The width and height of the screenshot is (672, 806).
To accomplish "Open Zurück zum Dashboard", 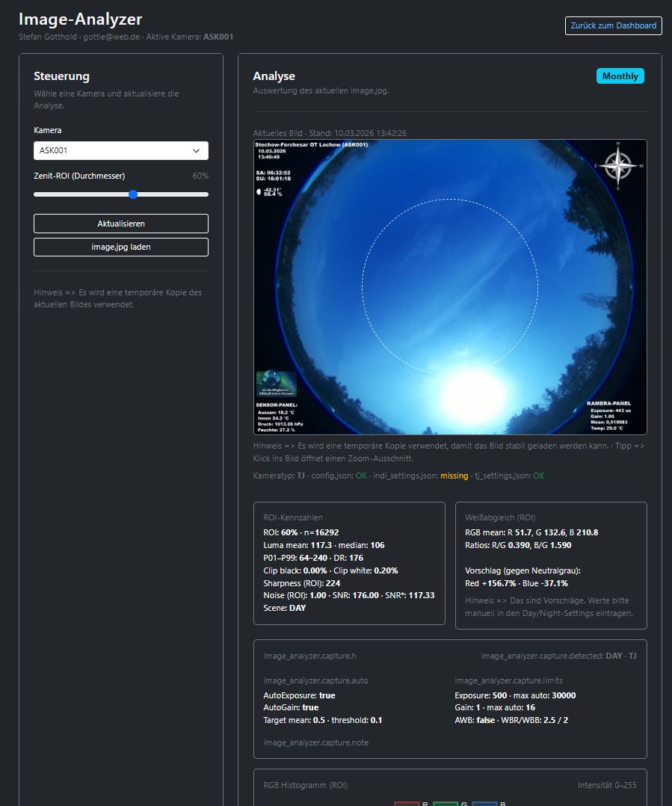I will [612, 25].
